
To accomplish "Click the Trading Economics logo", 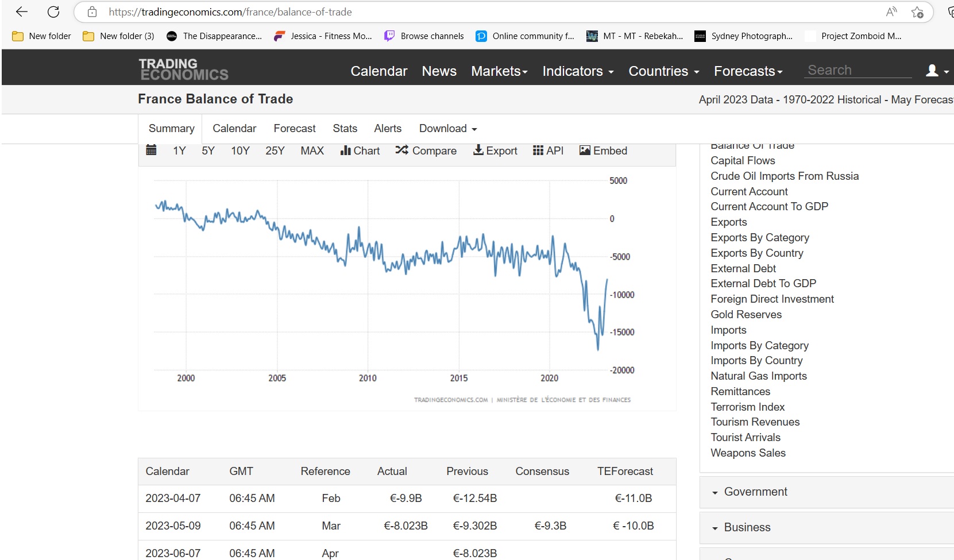I will [x=184, y=69].
